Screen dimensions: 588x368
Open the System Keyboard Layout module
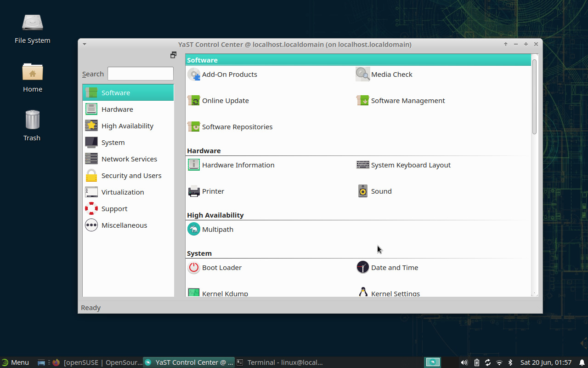pos(410,165)
